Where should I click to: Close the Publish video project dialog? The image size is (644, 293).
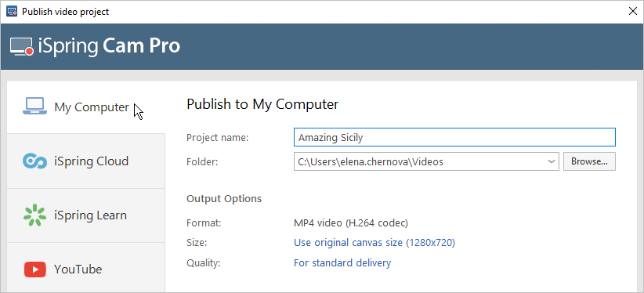point(633,12)
